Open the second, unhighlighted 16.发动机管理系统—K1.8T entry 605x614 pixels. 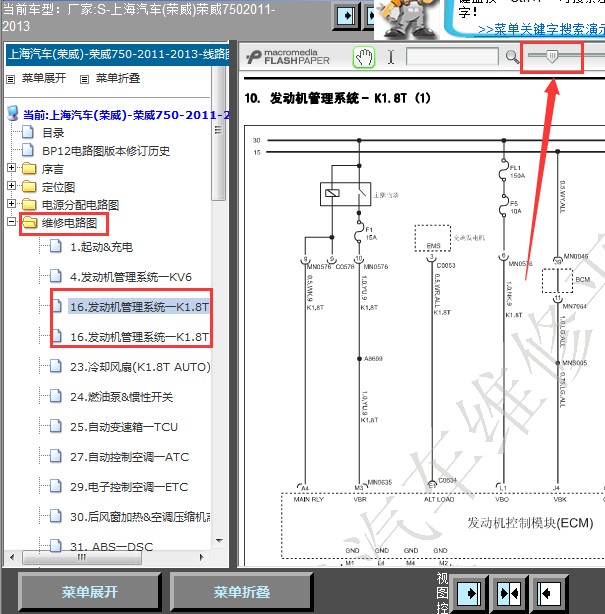click(x=139, y=337)
